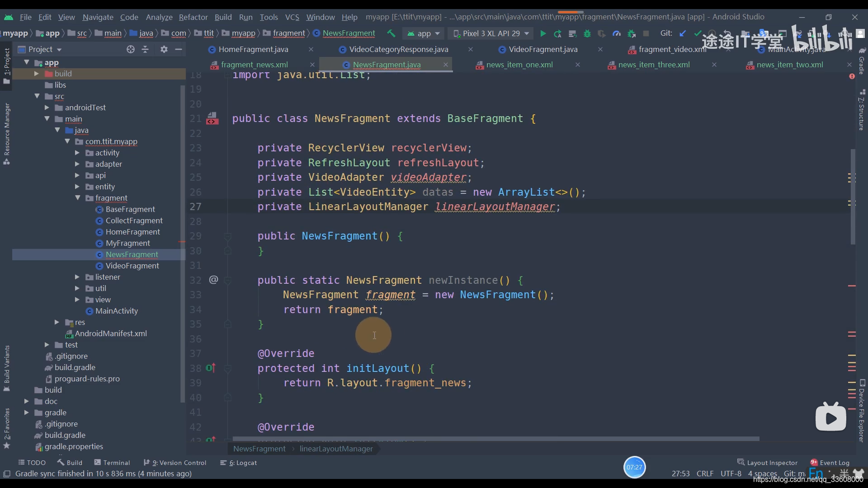Open 9: Version Control tool window
The image size is (868, 488).
pos(175,463)
